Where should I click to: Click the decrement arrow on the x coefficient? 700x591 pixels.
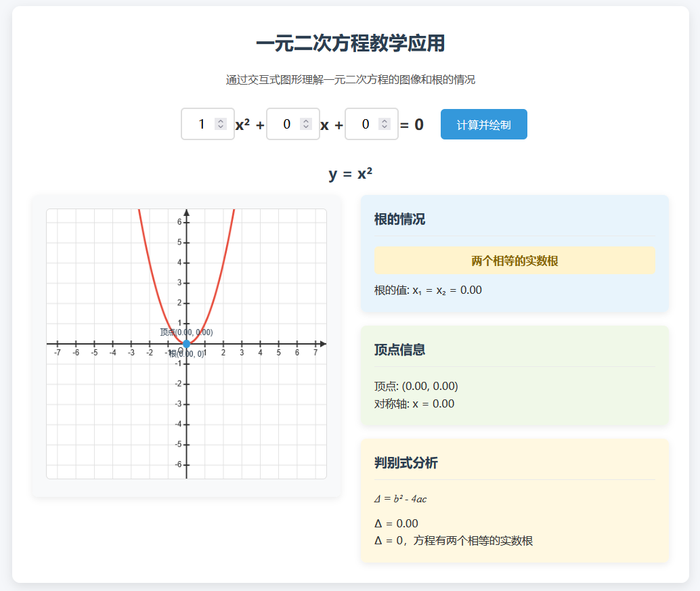306,127
